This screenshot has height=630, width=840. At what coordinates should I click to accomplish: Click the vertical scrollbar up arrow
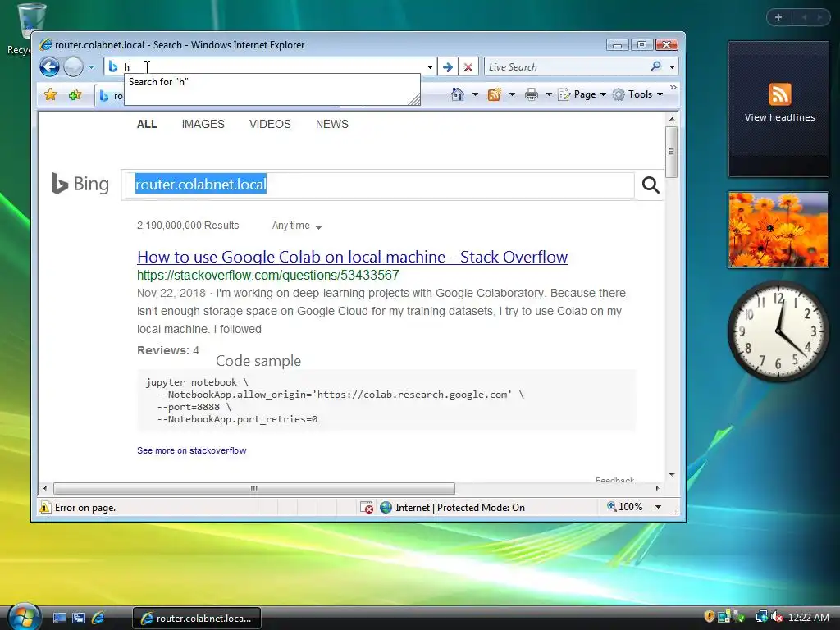click(671, 118)
